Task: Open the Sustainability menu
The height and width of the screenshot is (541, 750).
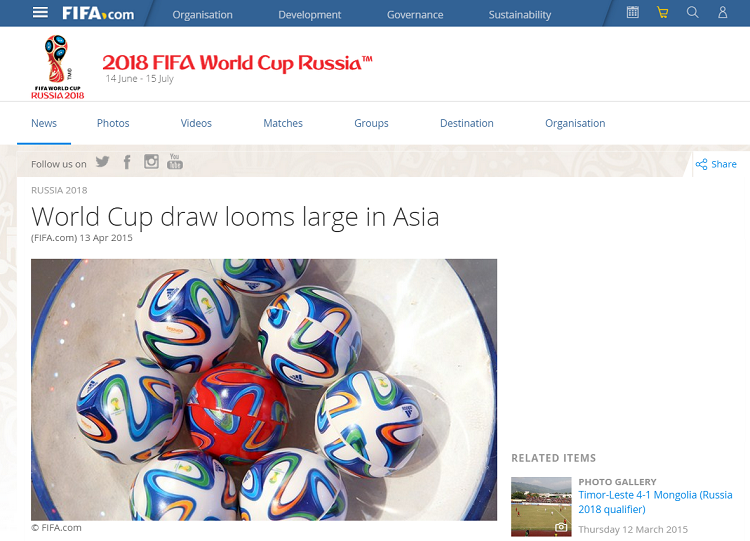Action: coord(520,15)
